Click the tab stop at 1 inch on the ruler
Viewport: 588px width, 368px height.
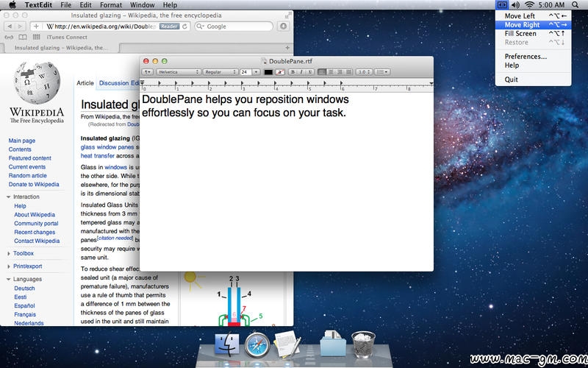pyautogui.click(x=176, y=83)
